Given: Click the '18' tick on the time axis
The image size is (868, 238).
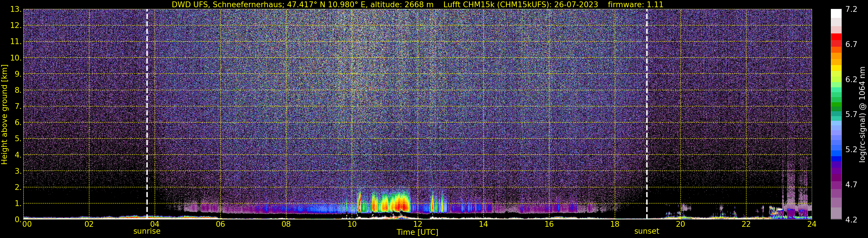Looking at the screenshot, I should [614, 224].
